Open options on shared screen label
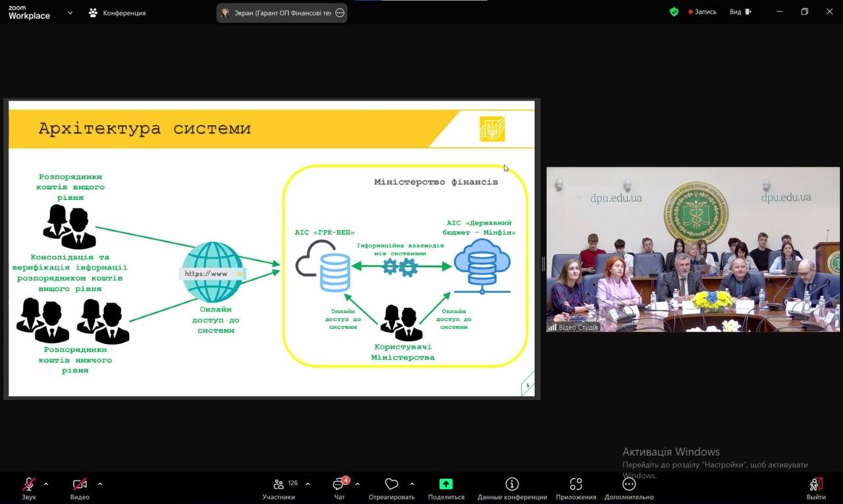Viewport: 843px width, 504px height. (x=340, y=13)
